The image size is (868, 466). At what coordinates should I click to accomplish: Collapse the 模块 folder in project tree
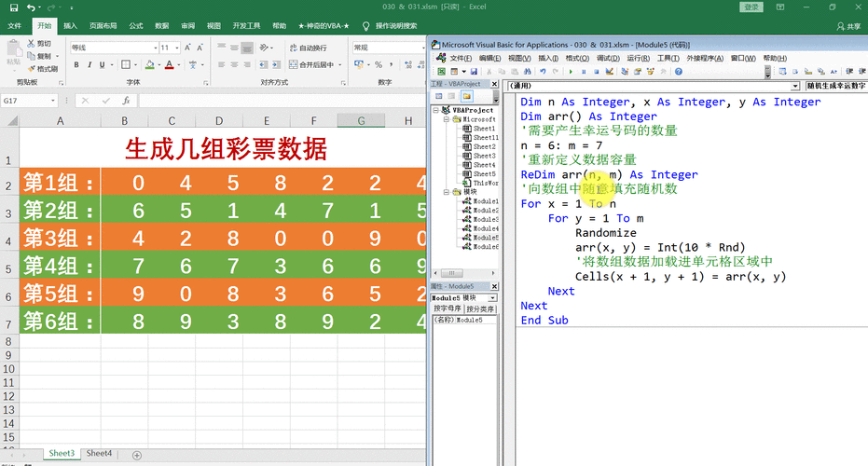(446, 191)
